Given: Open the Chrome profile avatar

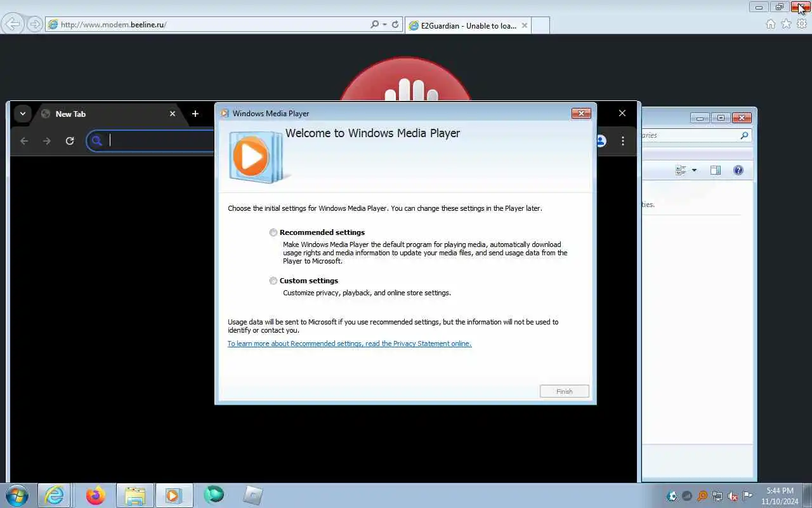Looking at the screenshot, I should pos(600,141).
